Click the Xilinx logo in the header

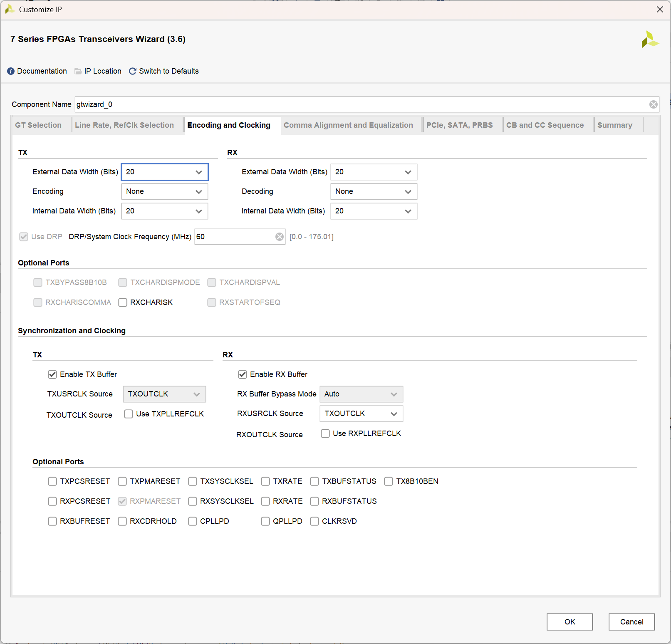click(x=650, y=40)
